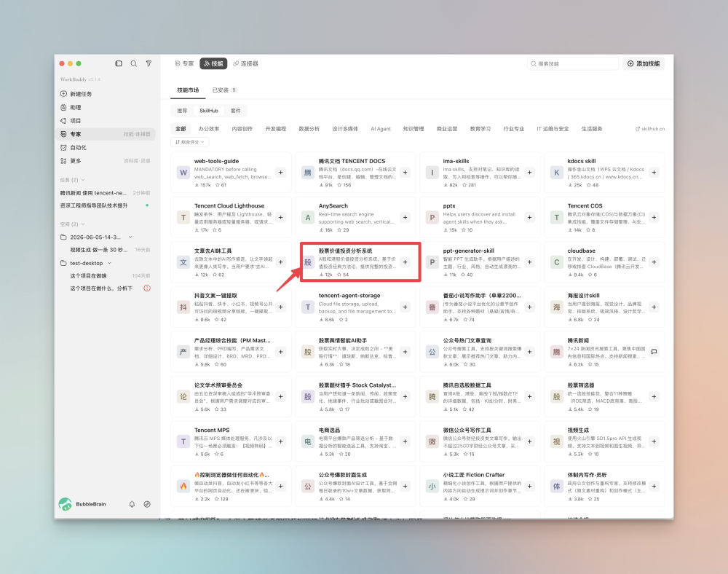
Task: Click the filter funnel icon in sidebar
Action: click(x=149, y=63)
